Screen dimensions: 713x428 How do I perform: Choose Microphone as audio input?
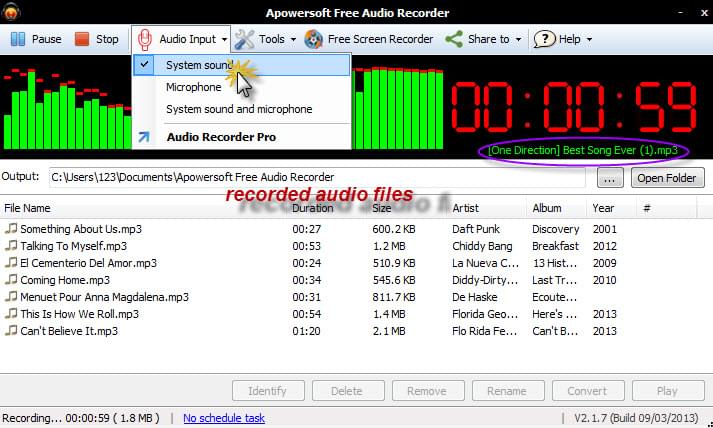click(194, 87)
